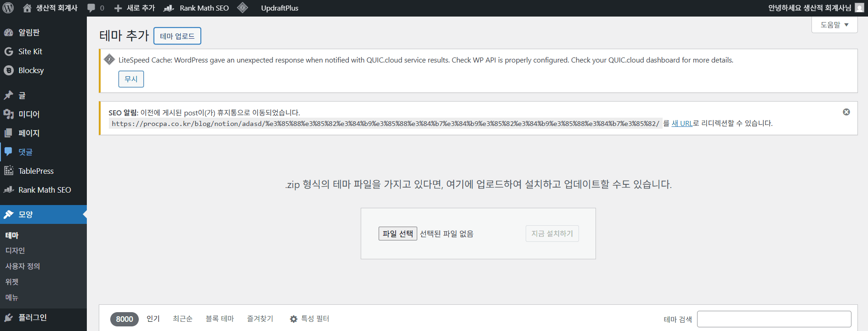
Task: Open the 미디어 library menu
Action: tap(28, 114)
